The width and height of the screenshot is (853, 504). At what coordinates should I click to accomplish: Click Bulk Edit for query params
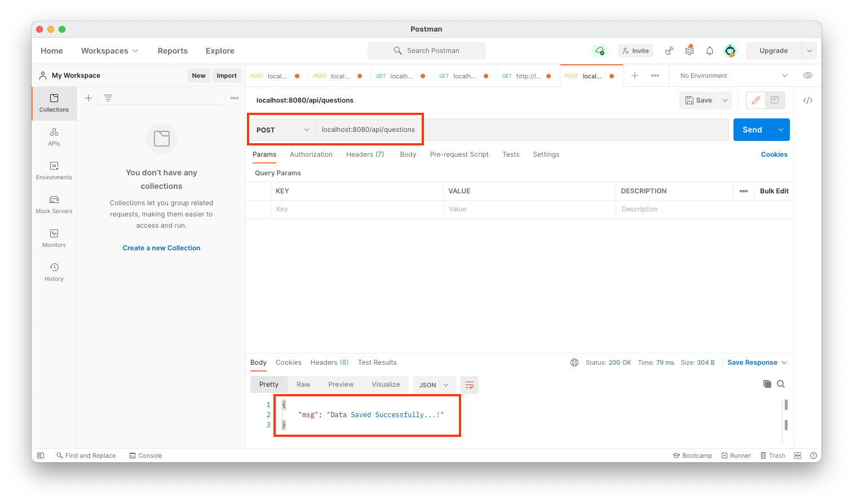[x=774, y=191]
